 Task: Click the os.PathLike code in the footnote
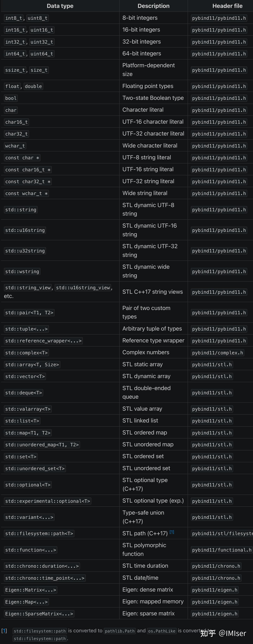click(x=162, y=631)
